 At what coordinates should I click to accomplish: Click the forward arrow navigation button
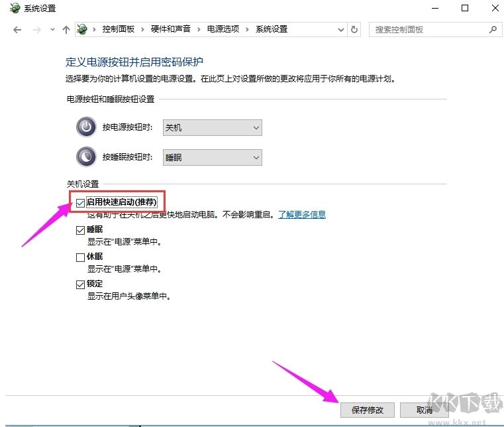coord(36,30)
